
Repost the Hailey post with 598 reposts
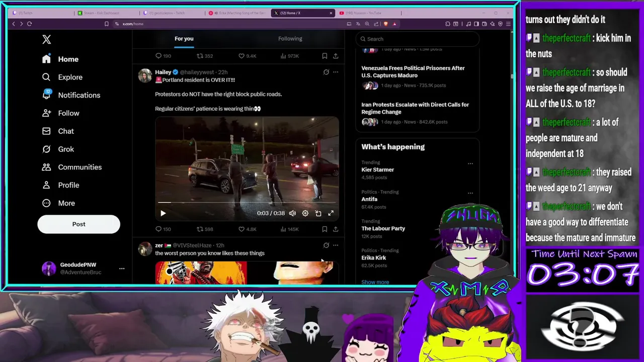point(205,229)
